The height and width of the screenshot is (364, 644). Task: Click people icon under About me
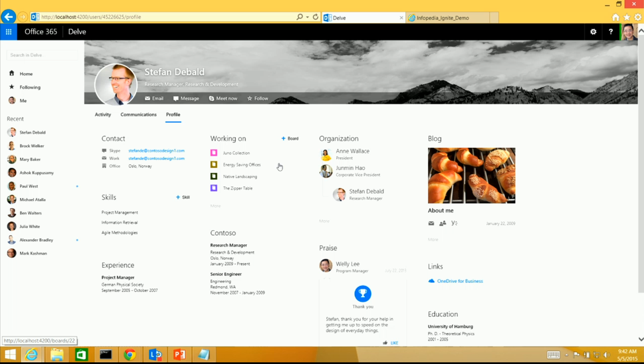click(x=443, y=223)
